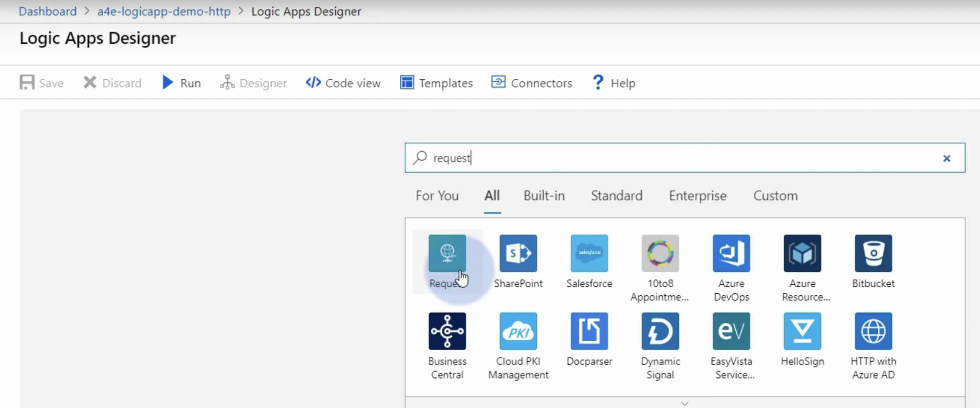
Task: Pick the Business Central connector icon
Action: click(x=447, y=331)
